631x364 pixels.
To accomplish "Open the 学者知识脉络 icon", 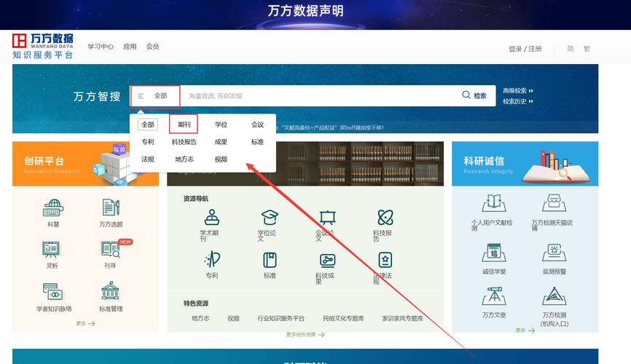I will click(52, 292).
